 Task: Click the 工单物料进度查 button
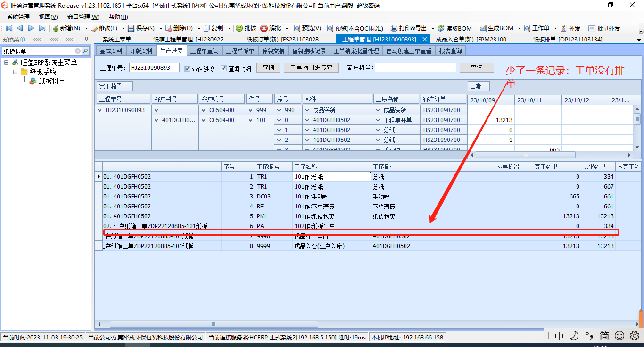coord(311,68)
